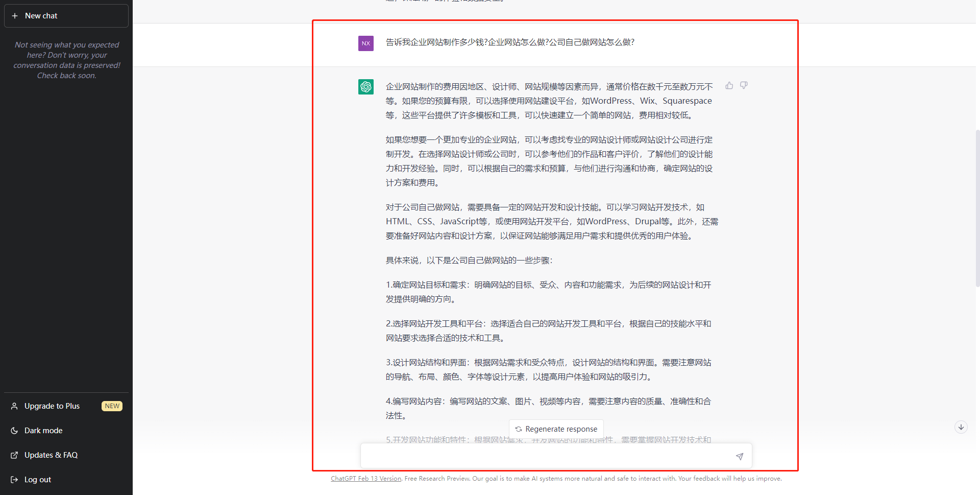Click the paragraph starting 如果您想要一个更加专业的企业网站
Viewport: 980px width, 495px height.
point(549,161)
